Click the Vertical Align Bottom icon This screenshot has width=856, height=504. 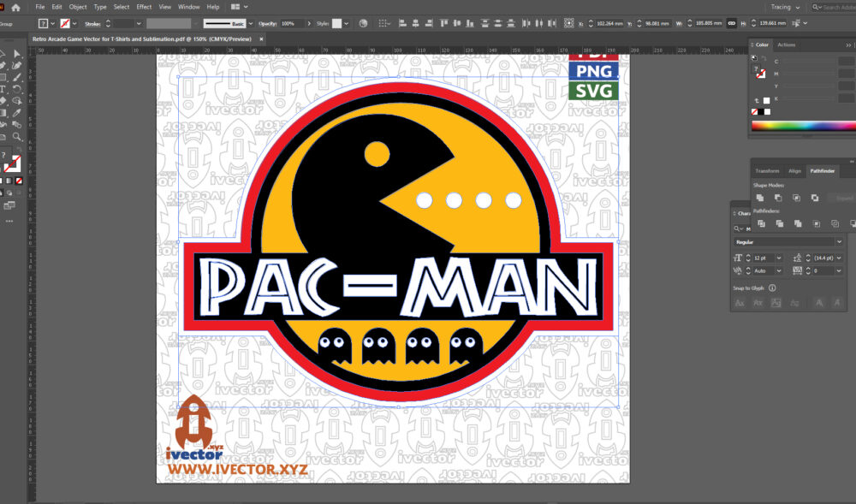469,23
